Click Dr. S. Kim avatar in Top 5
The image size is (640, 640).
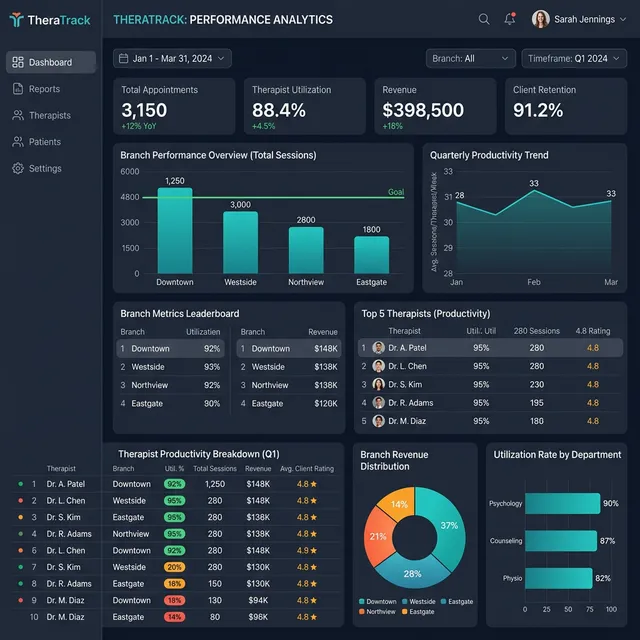(x=378, y=384)
